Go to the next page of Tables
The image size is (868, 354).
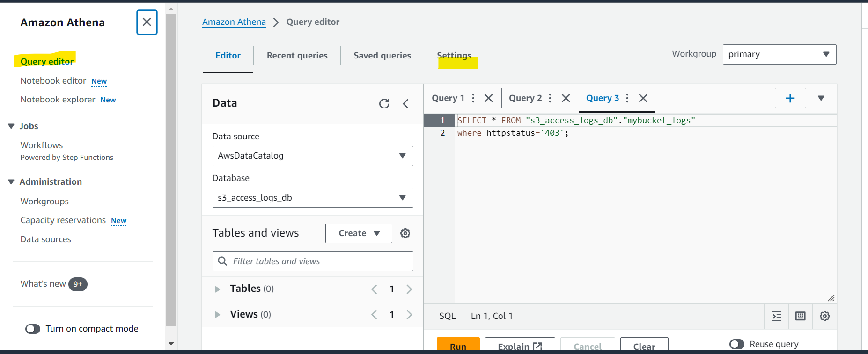point(409,289)
